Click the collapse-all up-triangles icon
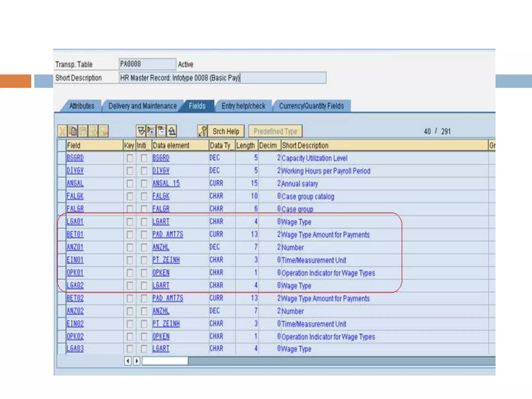Image resolution: width=532 pixels, height=399 pixels. click(172, 131)
